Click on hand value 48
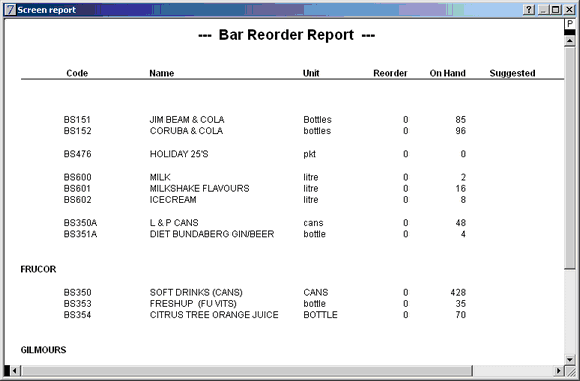 tap(461, 223)
